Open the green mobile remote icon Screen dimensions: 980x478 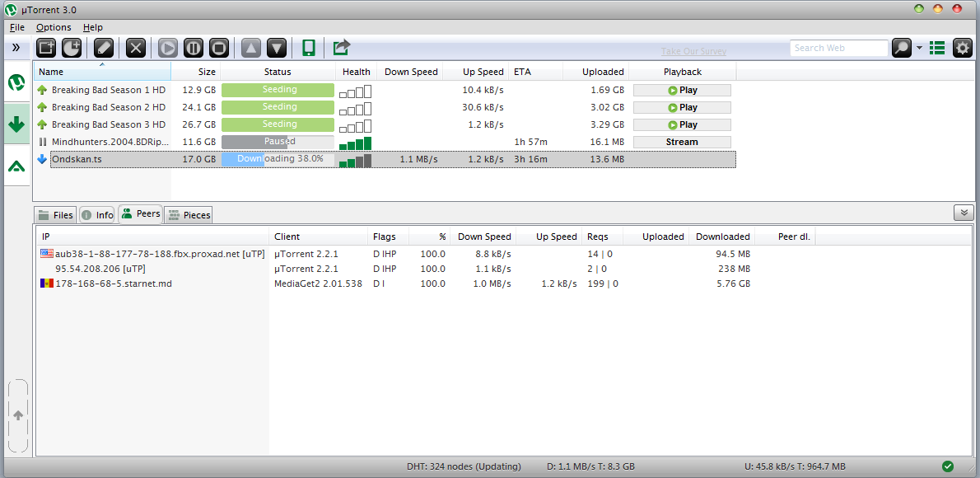coord(309,48)
